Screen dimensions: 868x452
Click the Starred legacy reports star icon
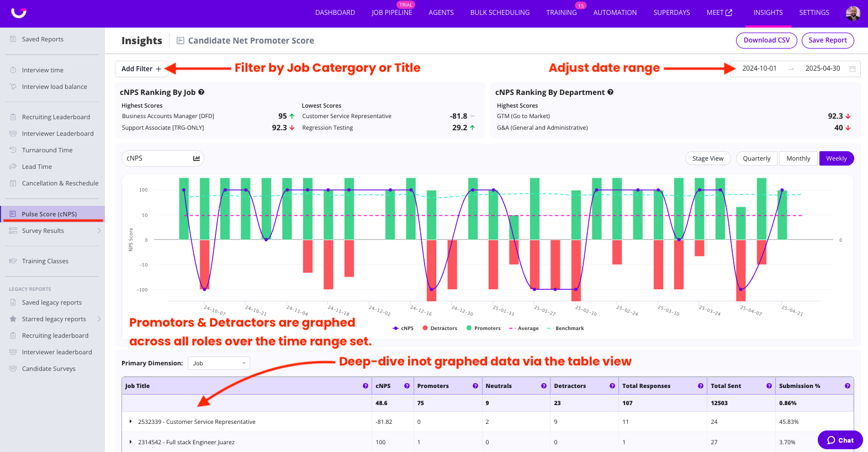[x=13, y=319]
